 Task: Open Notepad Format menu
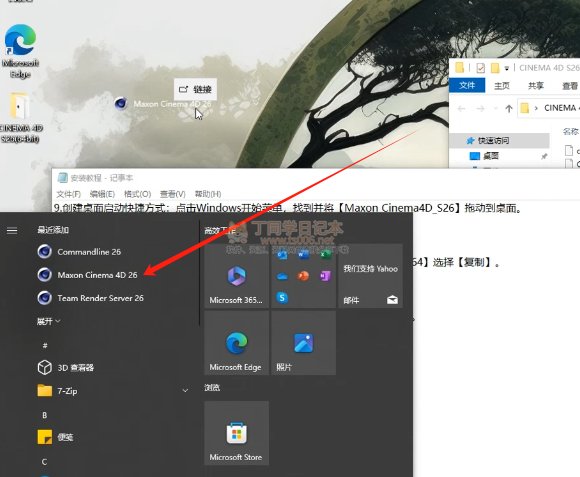(137, 194)
